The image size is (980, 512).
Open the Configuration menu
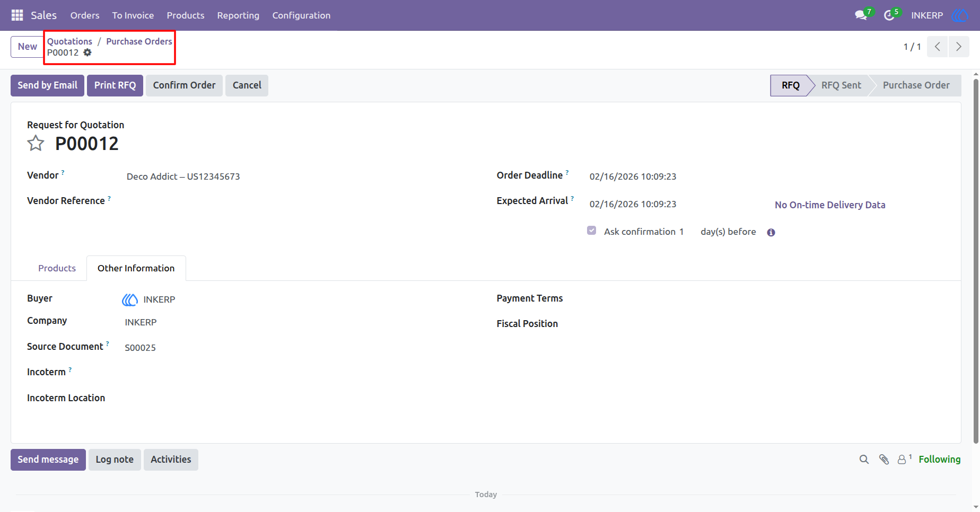301,15
